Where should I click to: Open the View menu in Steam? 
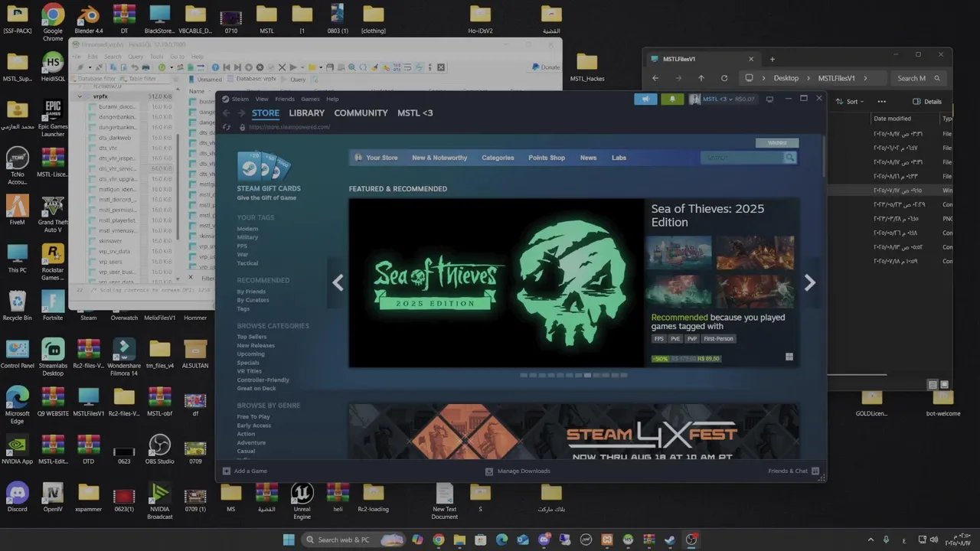click(262, 99)
